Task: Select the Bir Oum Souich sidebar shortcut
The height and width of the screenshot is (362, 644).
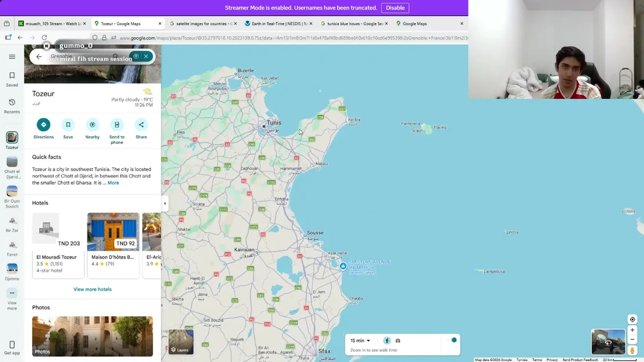Action: (12, 197)
